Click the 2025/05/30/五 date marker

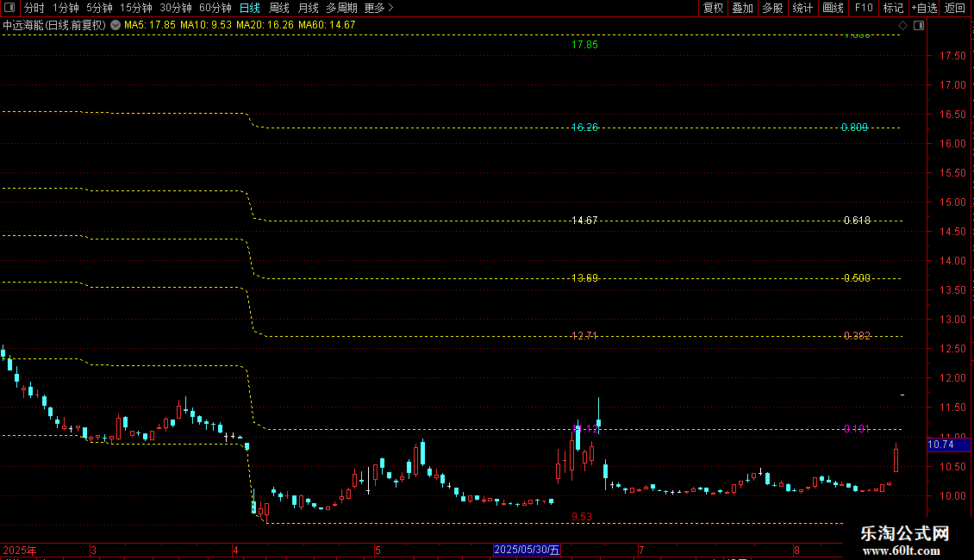pos(527,550)
